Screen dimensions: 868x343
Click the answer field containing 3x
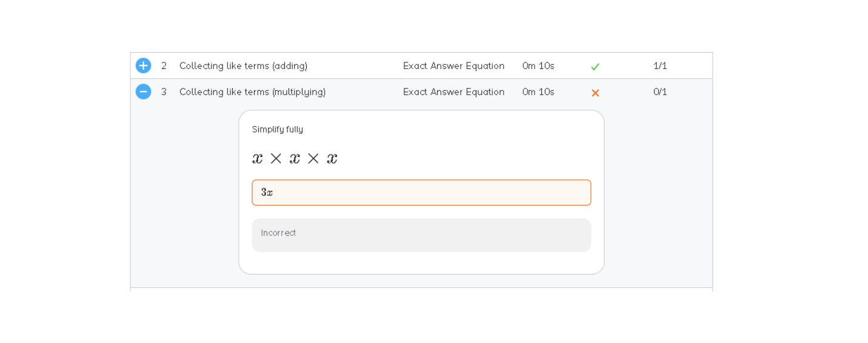421,193
